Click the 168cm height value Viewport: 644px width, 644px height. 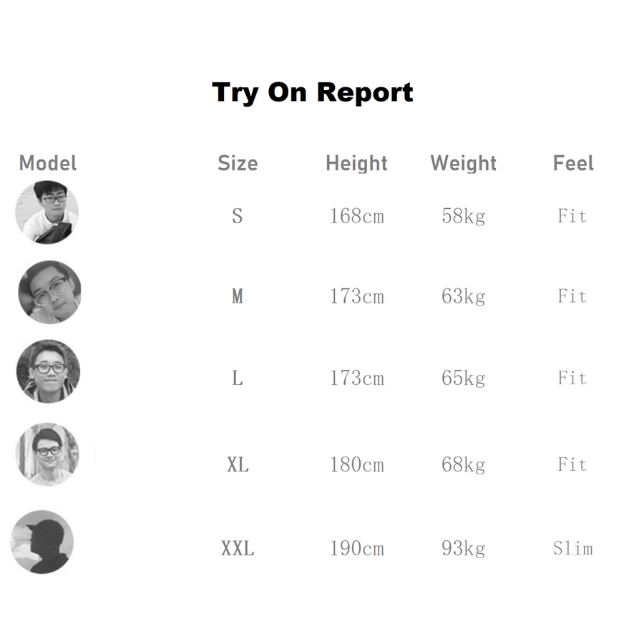tap(356, 216)
